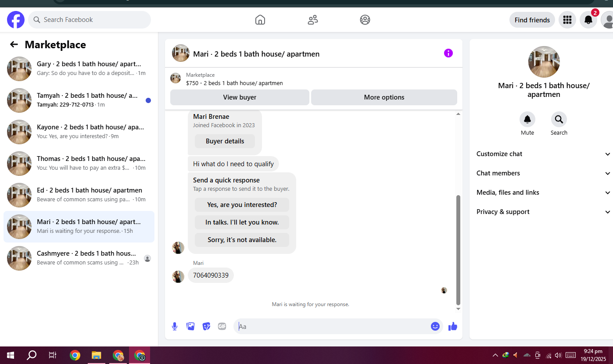Attach a photo with image icon
The image size is (613, 364).
click(x=190, y=326)
